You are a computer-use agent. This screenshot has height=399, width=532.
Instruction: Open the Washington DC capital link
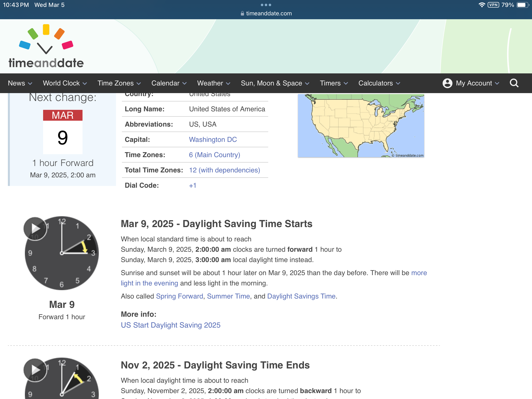(x=213, y=139)
